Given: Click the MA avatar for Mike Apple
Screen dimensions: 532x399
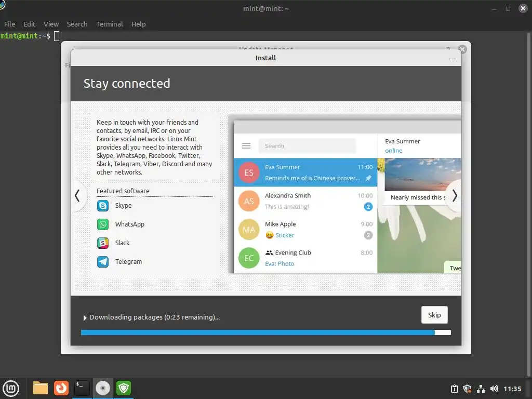Looking at the screenshot, I should point(249,229).
